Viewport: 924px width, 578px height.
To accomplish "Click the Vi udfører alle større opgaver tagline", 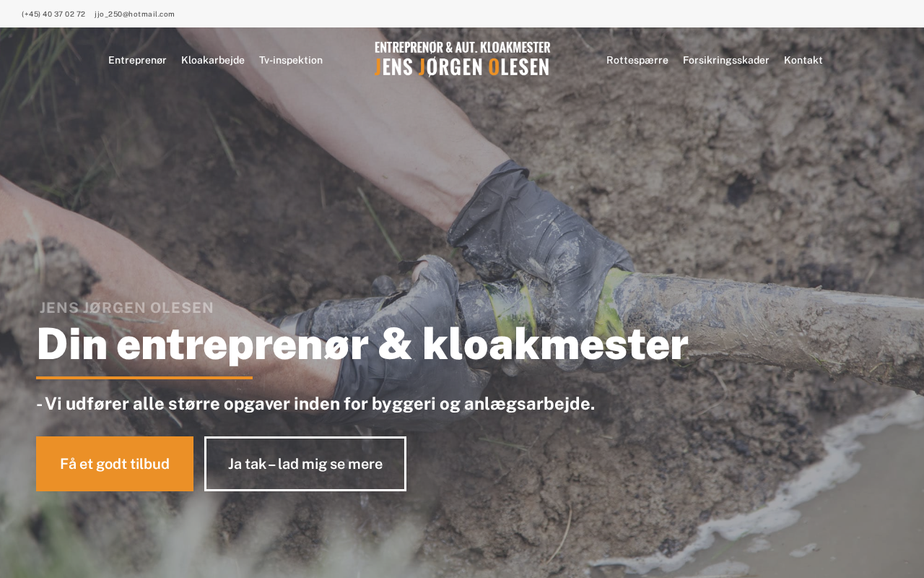I will click(x=315, y=404).
